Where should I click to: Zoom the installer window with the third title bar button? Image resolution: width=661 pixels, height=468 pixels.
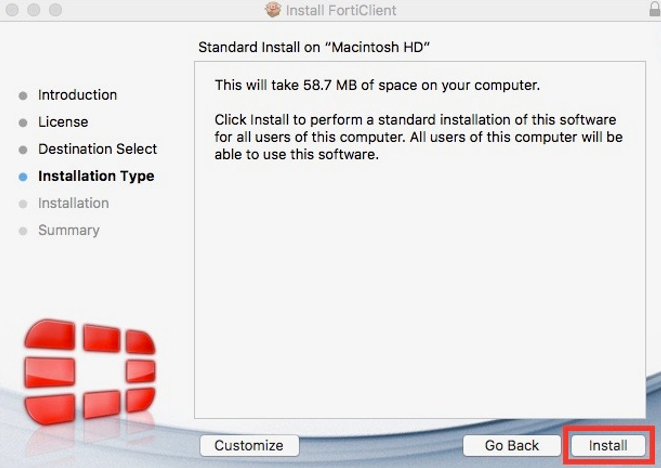(54, 10)
